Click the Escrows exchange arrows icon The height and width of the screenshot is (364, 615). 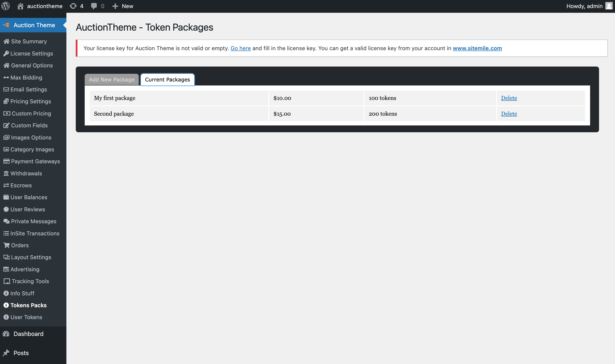(x=6, y=185)
